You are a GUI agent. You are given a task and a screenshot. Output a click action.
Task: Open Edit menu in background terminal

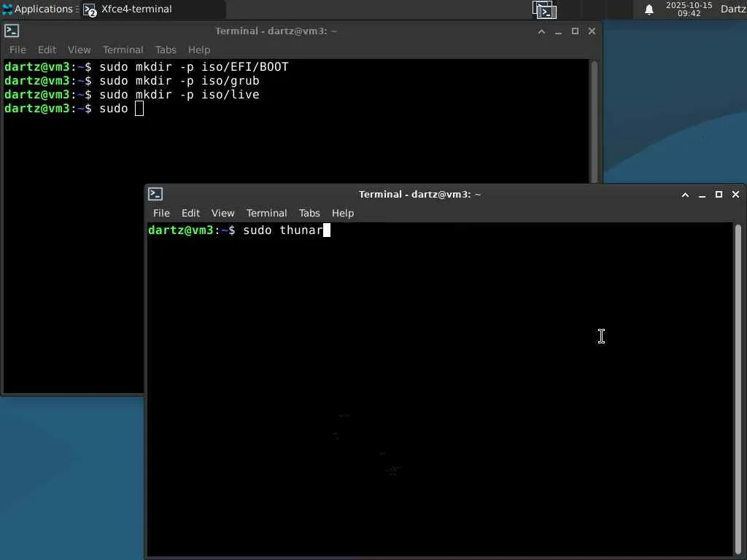pyautogui.click(x=47, y=50)
